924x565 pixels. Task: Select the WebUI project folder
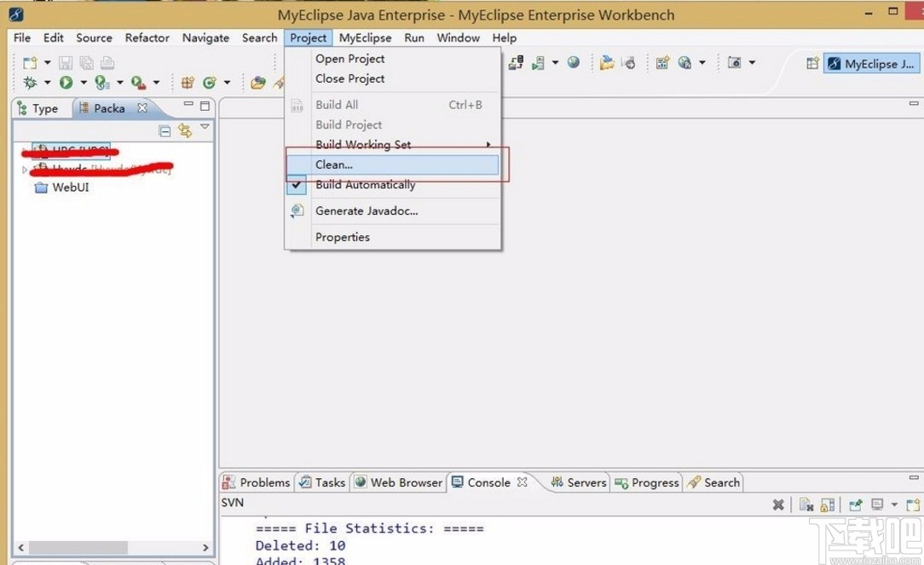tap(62, 187)
